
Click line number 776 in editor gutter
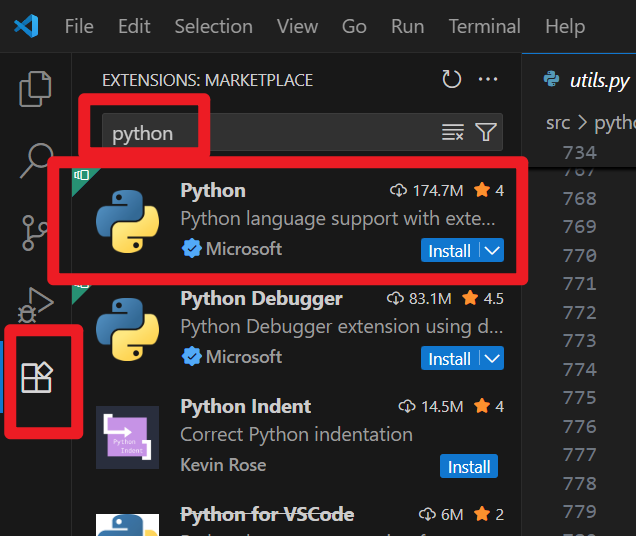point(580,426)
